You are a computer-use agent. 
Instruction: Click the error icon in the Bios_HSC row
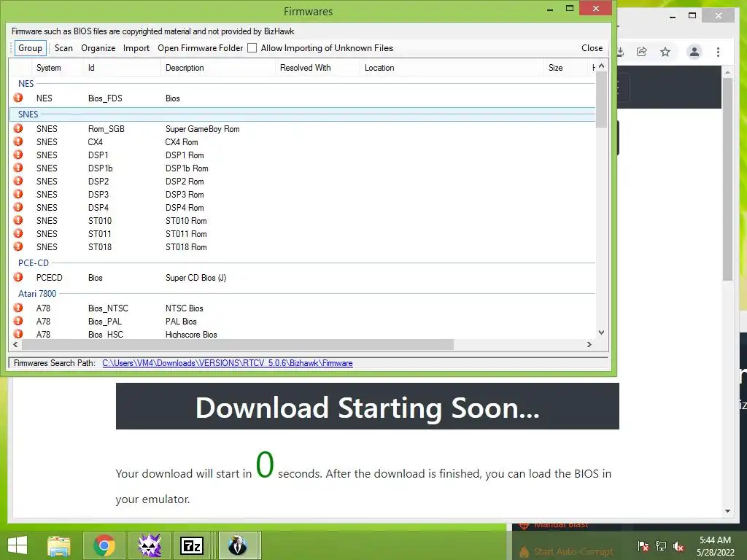tap(18, 334)
